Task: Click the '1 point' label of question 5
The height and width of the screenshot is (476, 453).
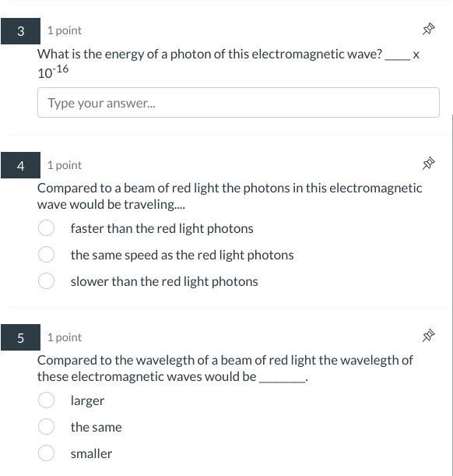Action: (65, 337)
